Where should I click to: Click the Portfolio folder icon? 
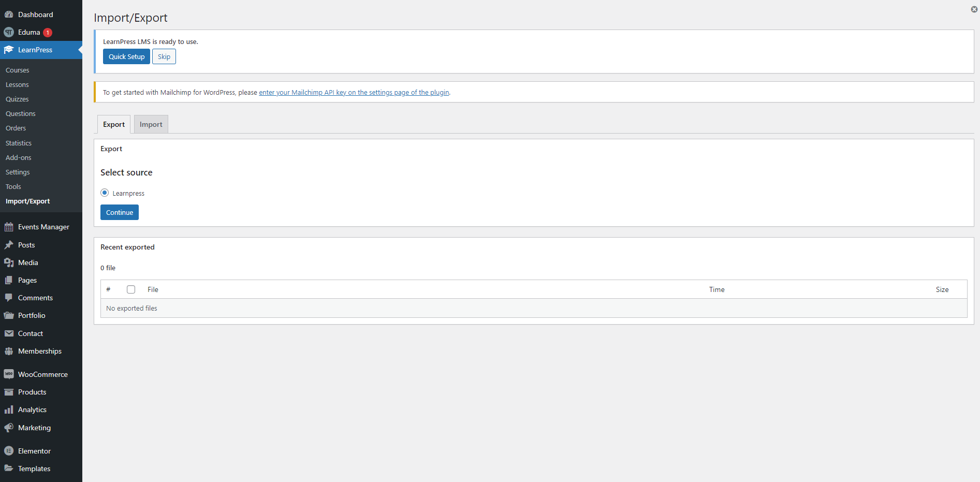click(9, 315)
